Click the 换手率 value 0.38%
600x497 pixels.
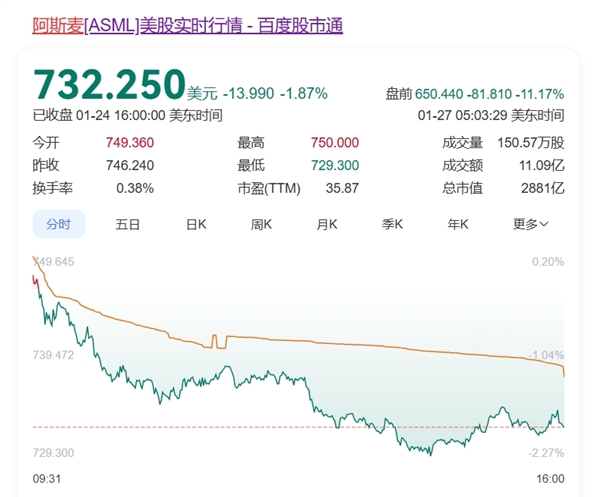135,188
